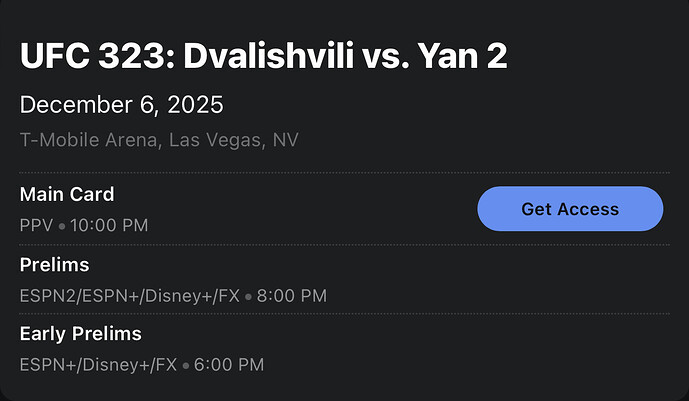Click the Get Access button
689x401 pixels.
(570, 209)
